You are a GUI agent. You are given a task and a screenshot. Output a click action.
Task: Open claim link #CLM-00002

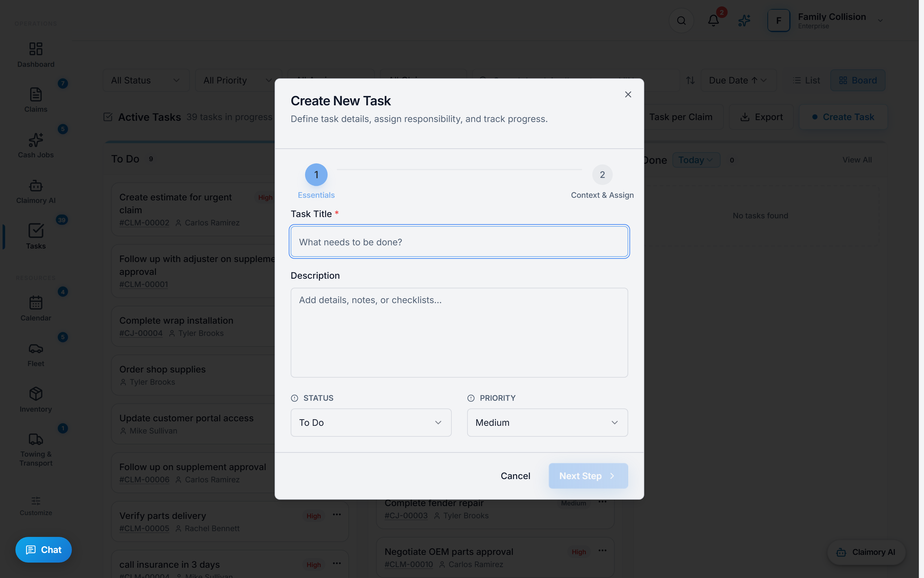pos(144,223)
